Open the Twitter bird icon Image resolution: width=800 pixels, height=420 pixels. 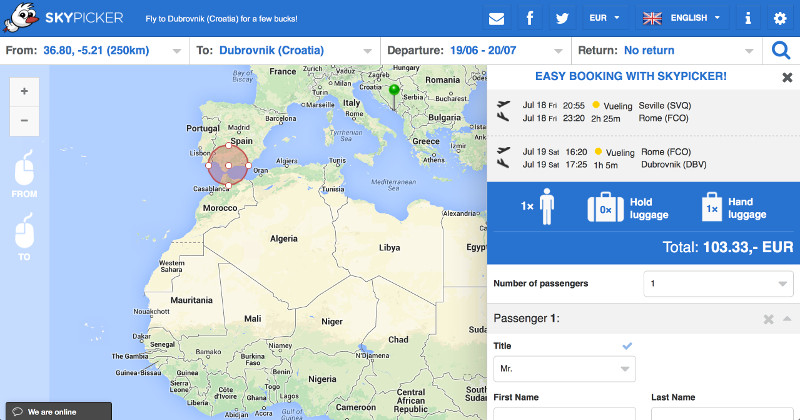(562, 18)
